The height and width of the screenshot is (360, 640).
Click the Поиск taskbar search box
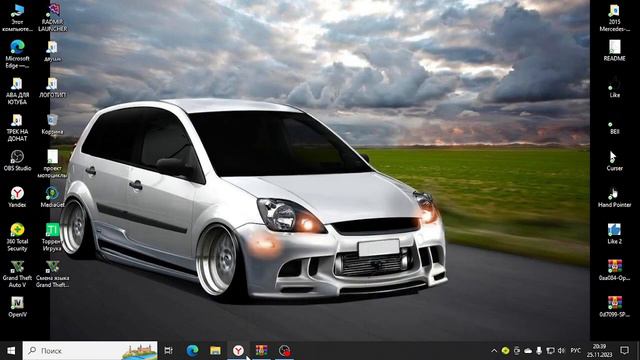(x=90, y=350)
